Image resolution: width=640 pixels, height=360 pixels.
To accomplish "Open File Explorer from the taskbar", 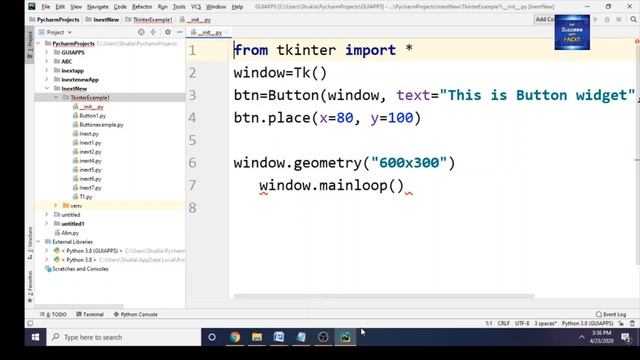I will [x=257, y=337].
